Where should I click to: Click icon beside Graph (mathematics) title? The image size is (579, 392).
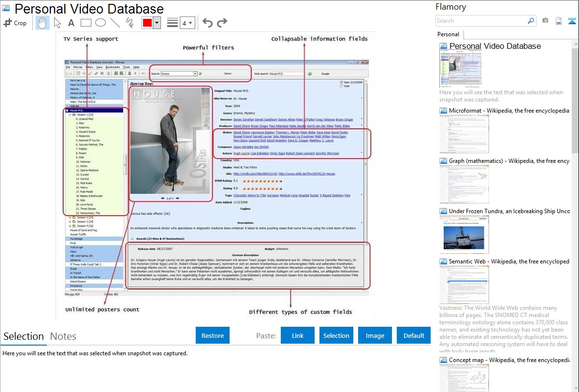point(443,161)
